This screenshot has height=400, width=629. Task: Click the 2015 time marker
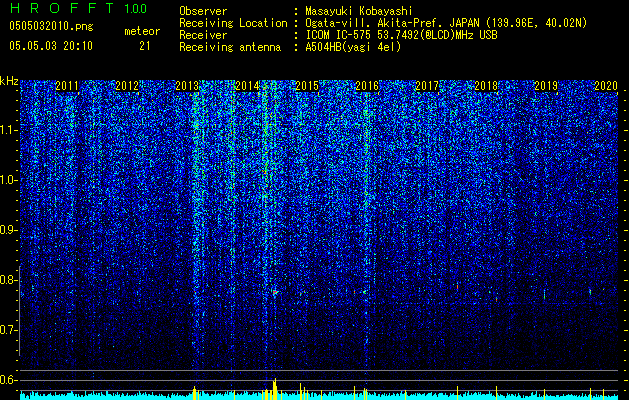tap(307, 85)
